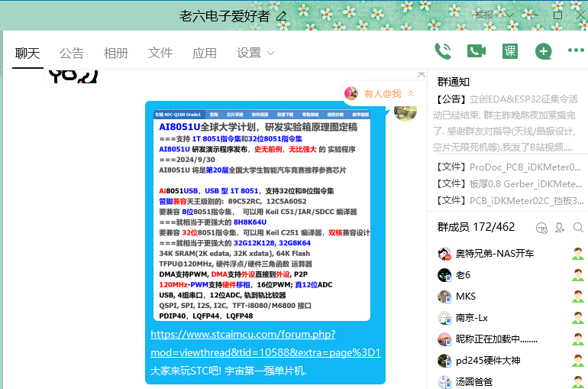Click avatar of member 老6
The height and width of the screenshot is (389, 588).
click(x=444, y=275)
